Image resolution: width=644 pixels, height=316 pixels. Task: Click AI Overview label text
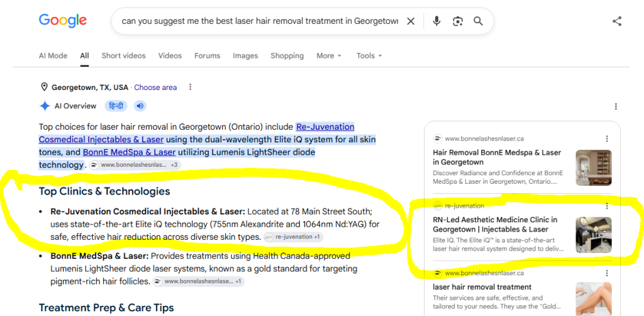[x=75, y=106]
